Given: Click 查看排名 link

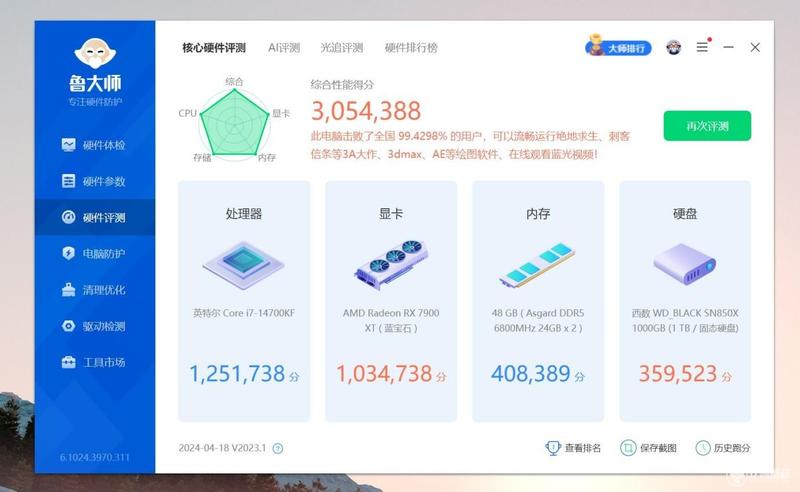Looking at the screenshot, I should pos(573,448).
